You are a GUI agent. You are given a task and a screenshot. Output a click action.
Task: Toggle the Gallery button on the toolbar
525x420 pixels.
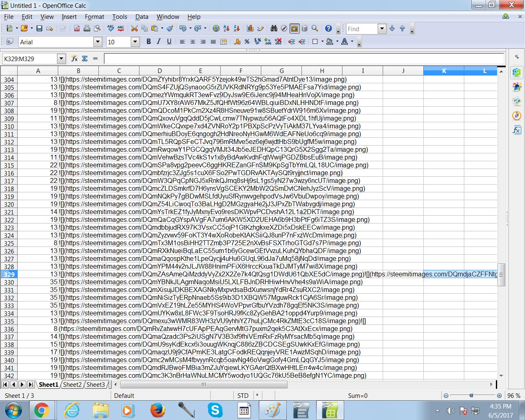tap(294, 28)
